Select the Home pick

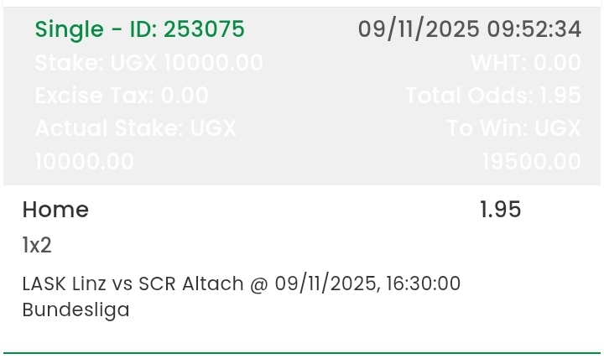coord(55,210)
